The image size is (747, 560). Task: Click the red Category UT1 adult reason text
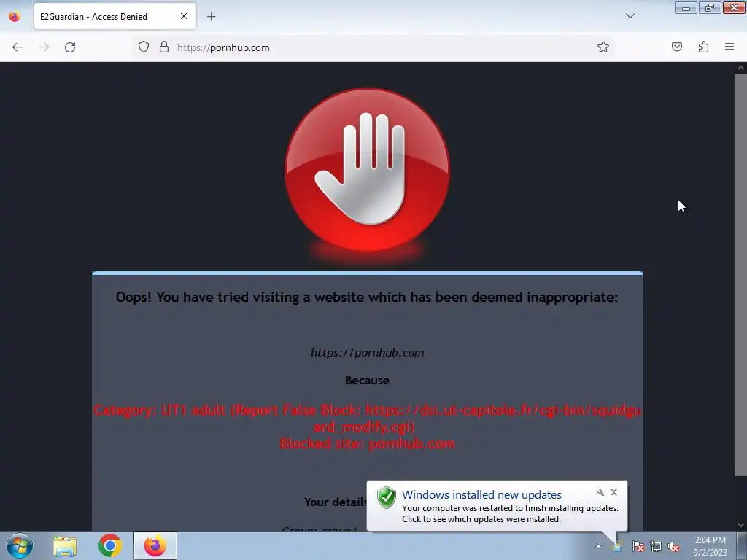[x=367, y=418]
